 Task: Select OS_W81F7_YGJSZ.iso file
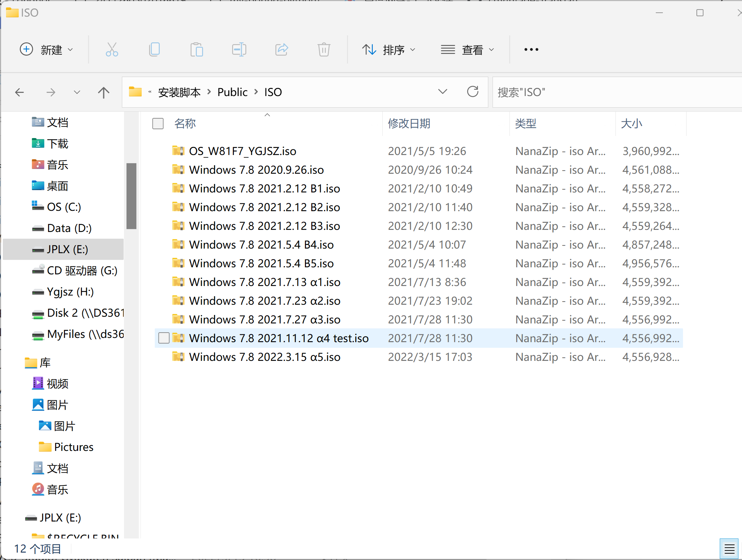(x=242, y=151)
